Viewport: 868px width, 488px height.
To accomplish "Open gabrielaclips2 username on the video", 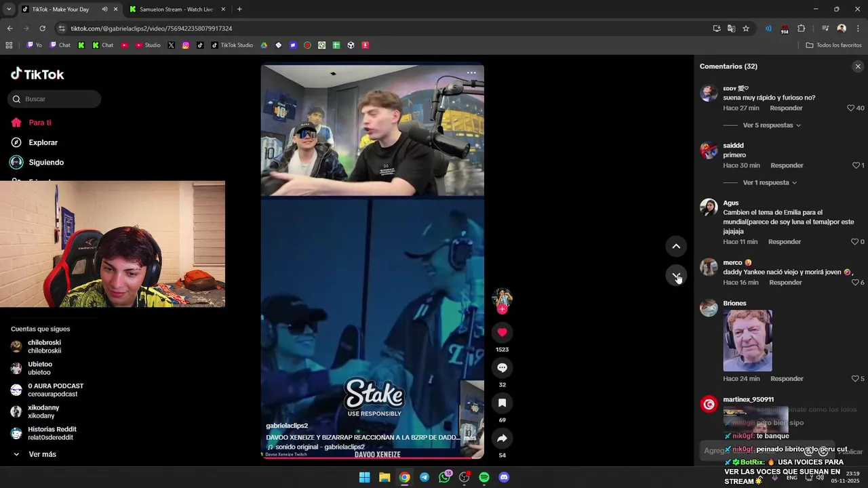I will (287, 426).
